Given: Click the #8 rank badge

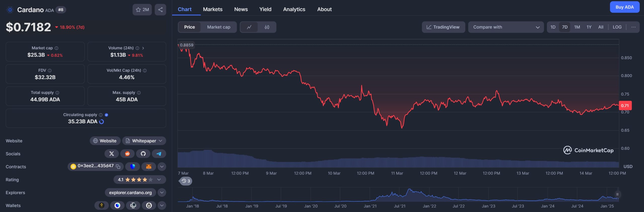Looking at the screenshot, I should (61, 10).
